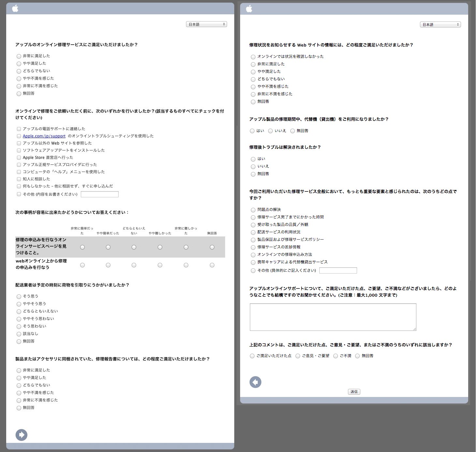
Task: Check アップルの電話サポートに連絡した checkbox
Action: (x=19, y=129)
